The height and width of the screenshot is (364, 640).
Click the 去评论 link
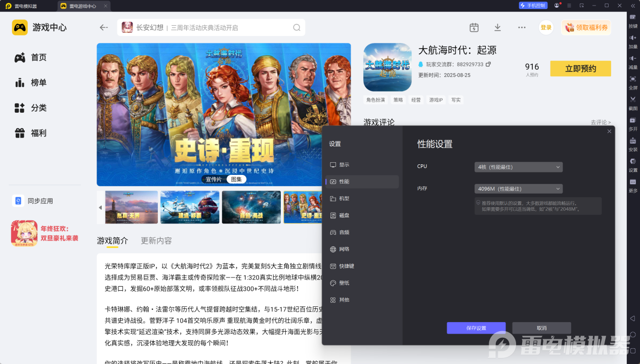(601, 122)
